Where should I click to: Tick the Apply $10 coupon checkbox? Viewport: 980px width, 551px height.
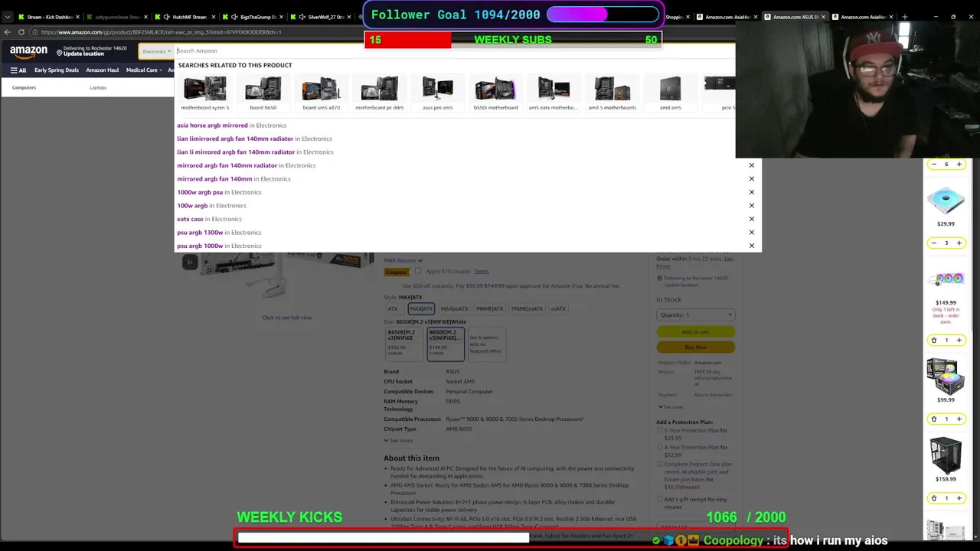(x=417, y=271)
